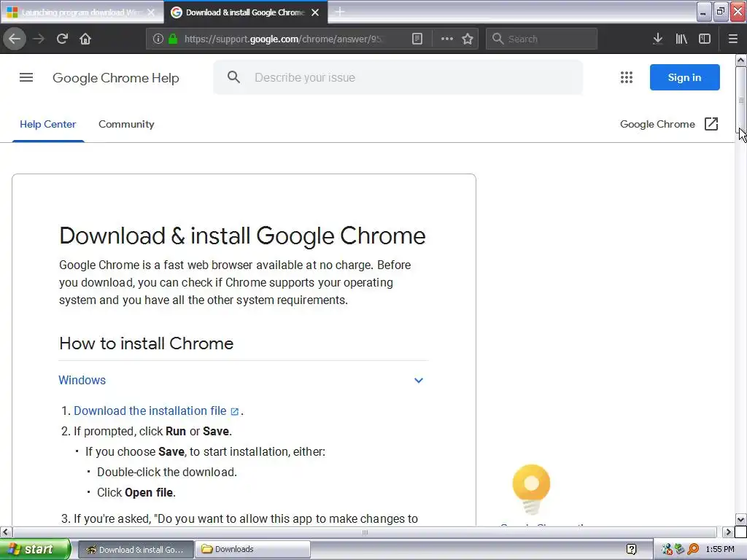The image size is (747, 560).
Task: Click the help question mark in taskbar
Action: pyautogui.click(x=631, y=549)
